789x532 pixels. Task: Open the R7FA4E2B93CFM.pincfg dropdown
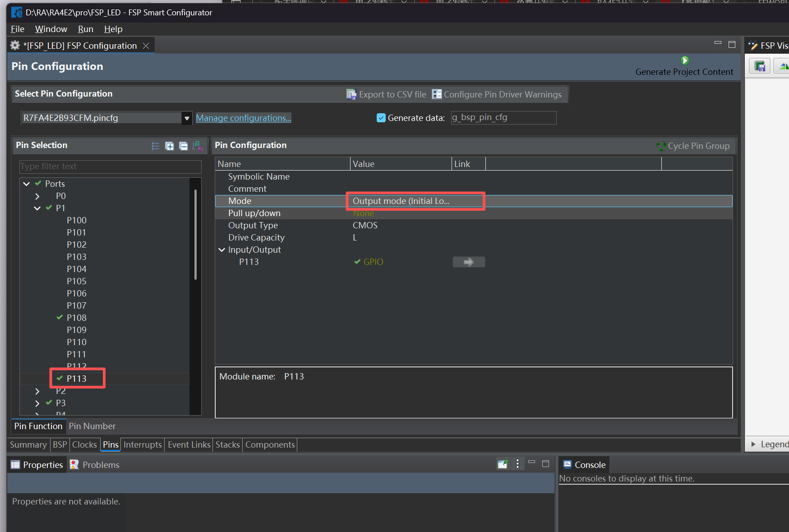pyautogui.click(x=187, y=118)
